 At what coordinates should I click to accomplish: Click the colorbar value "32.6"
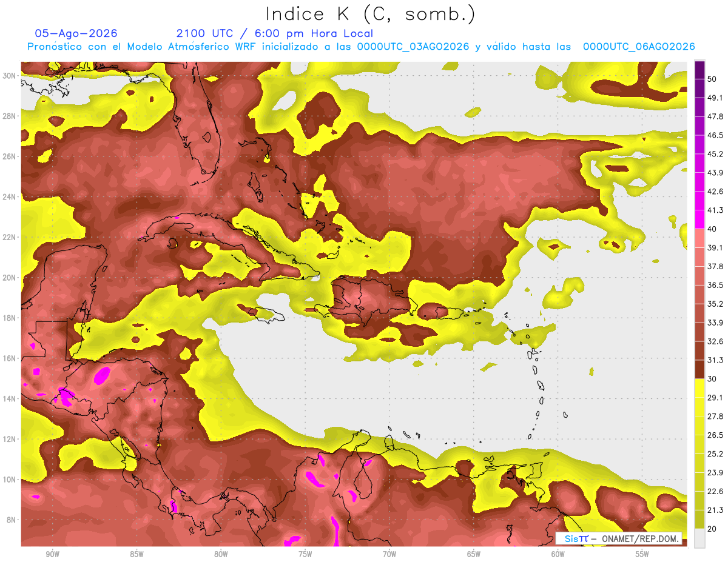[715, 341]
